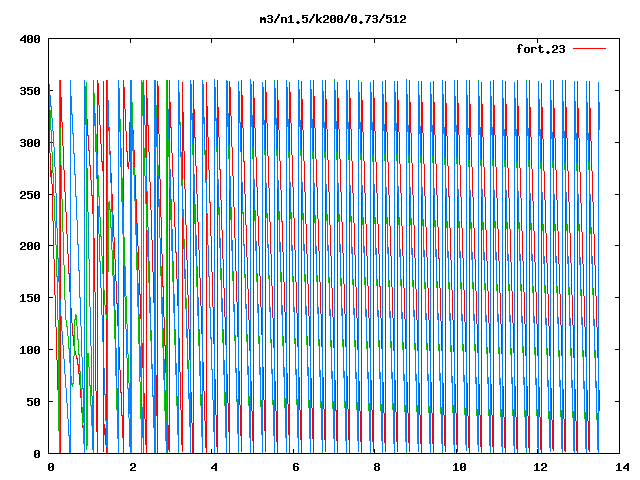Click x-axis label 10

459,467
